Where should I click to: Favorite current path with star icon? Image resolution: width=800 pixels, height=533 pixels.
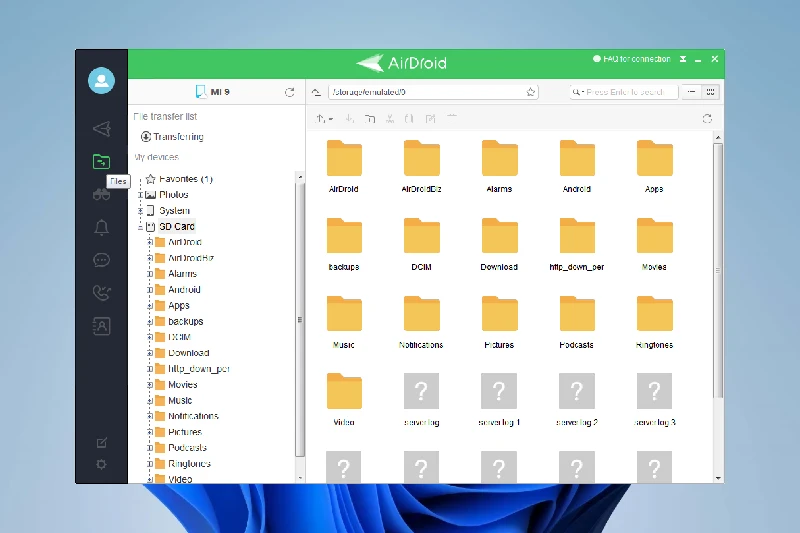[x=531, y=92]
